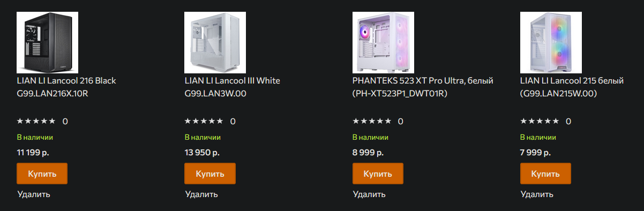Image resolution: width=644 pixels, height=211 pixels.
Task: Open LIAN LI Lancool III White image
Action: [x=215, y=42]
